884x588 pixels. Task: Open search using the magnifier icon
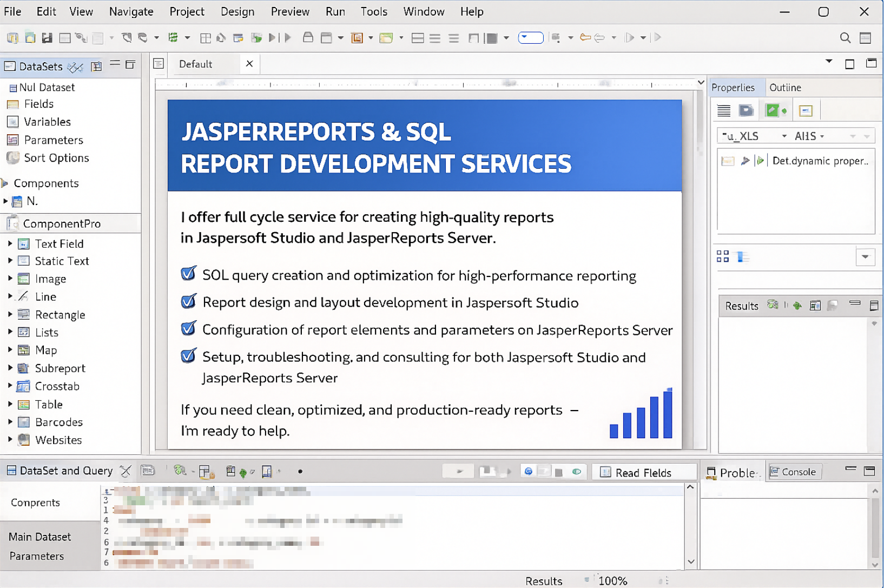pos(845,37)
